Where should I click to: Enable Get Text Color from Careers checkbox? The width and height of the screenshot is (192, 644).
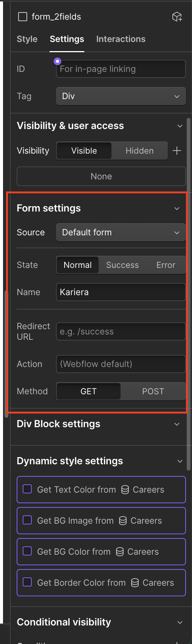pos(27,489)
